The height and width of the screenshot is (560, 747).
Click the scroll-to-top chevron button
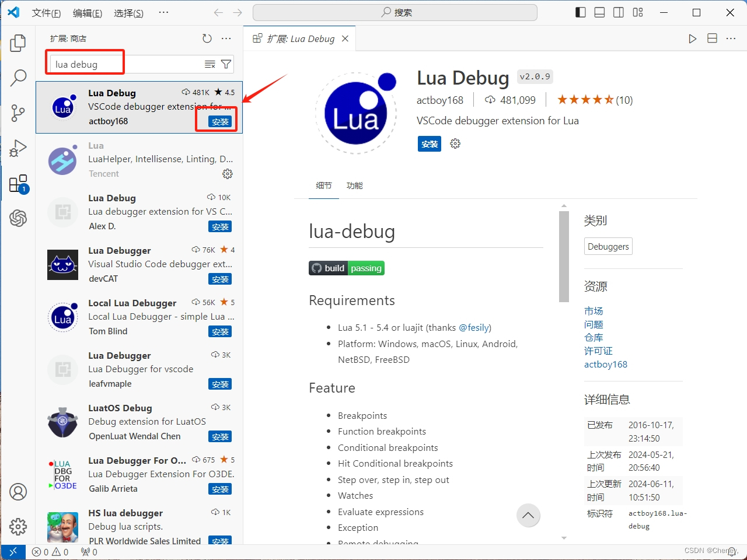point(528,515)
